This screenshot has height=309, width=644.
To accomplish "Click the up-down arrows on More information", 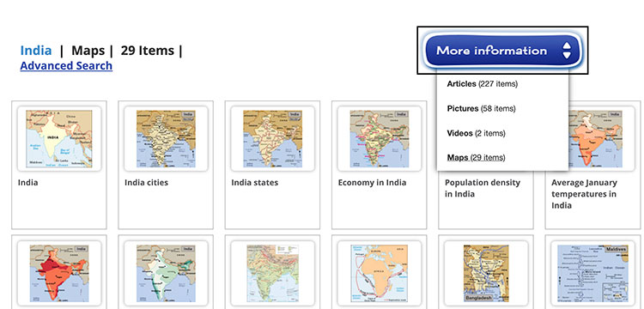I will pos(567,51).
